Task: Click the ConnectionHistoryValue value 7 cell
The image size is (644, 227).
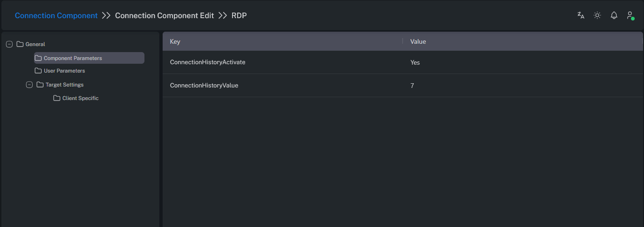Action: [412, 86]
